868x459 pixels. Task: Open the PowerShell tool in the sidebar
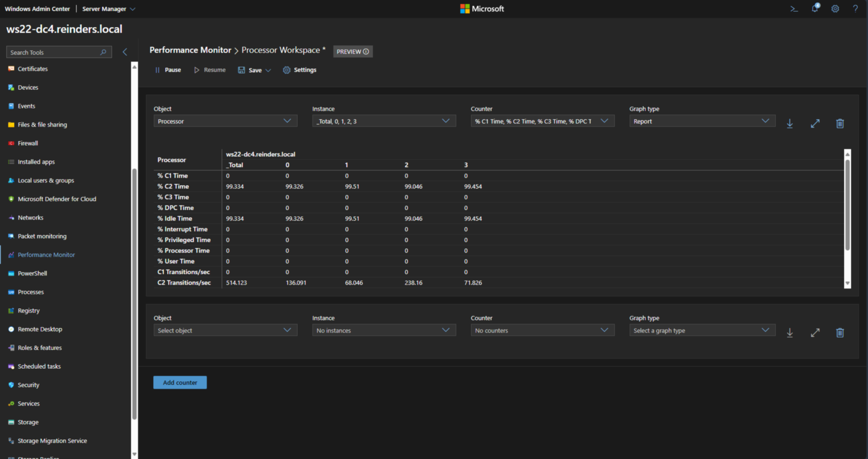33,273
